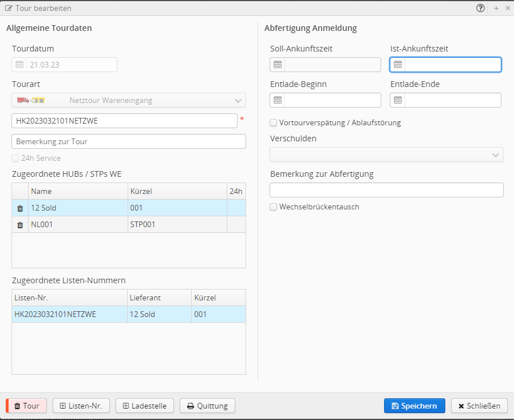Click the Bemerkung zur Abfertigung field
The height and width of the screenshot is (420, 514).
[386, 190]
